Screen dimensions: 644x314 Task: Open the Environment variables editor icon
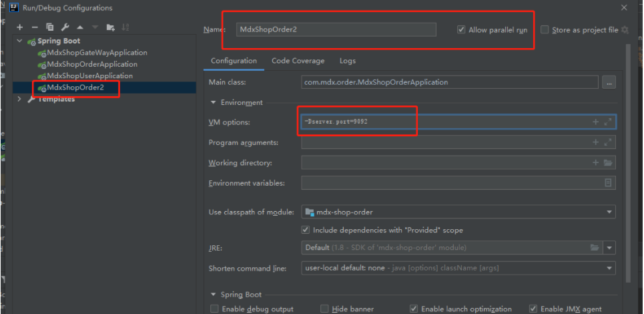pos(608,183)
